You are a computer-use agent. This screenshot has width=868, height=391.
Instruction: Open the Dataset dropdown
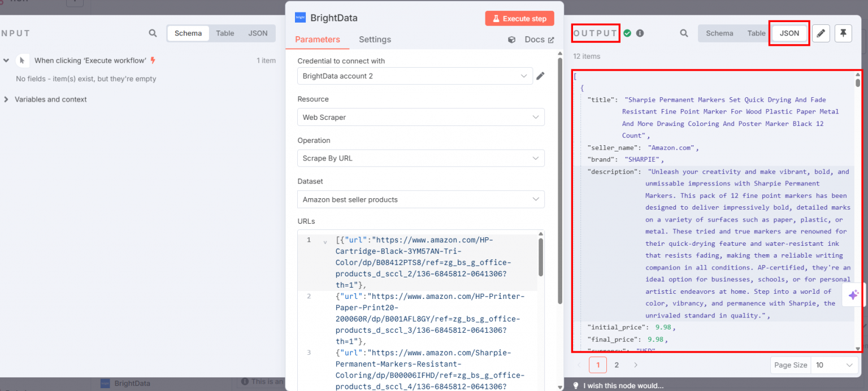421,199
